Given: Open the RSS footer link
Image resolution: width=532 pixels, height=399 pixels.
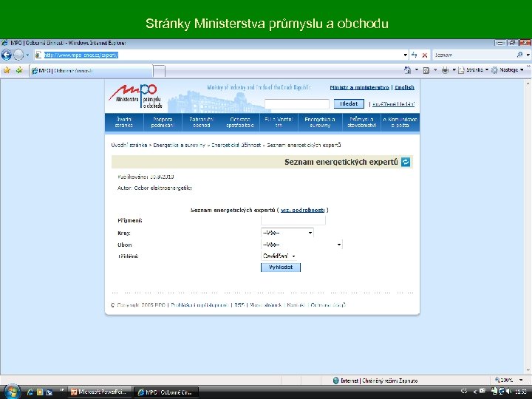Looking at the screenshot, I should click(x=239, y=305).
